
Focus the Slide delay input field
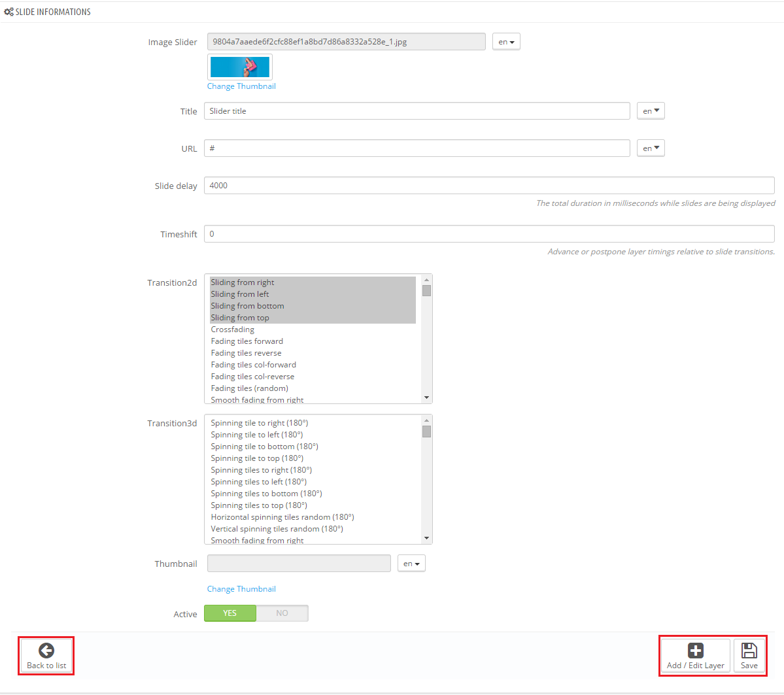pyautogui.click(x=488, y=186)
